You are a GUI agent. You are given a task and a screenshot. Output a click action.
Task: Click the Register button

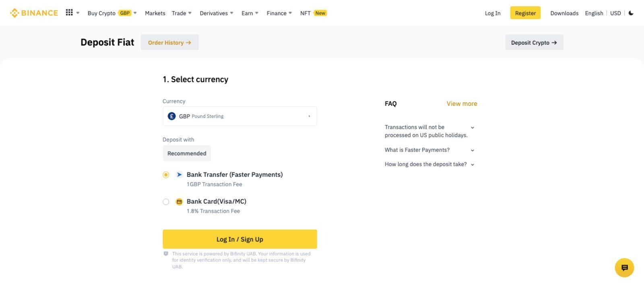coord(525,13)
